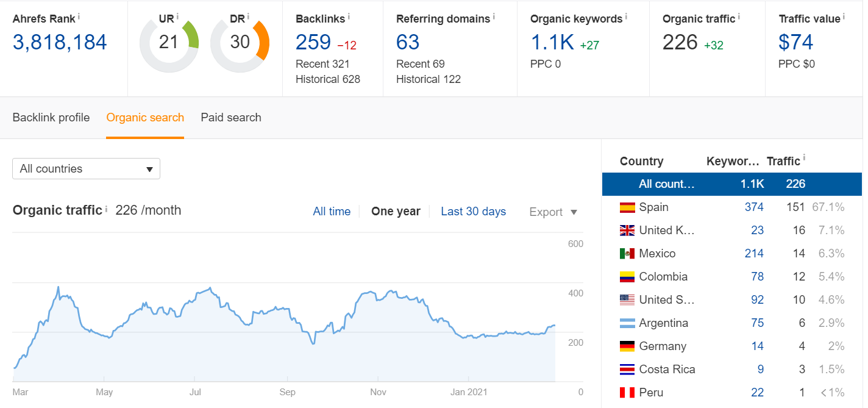Click the Costa Rica flag icon

tap(627, 370)
